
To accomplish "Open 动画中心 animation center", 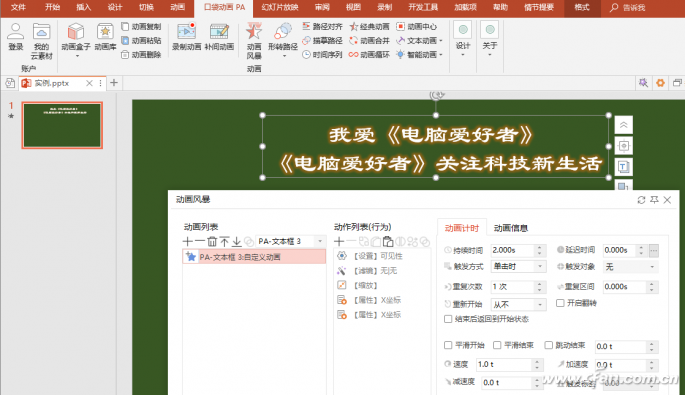I will tap(416, 27).
